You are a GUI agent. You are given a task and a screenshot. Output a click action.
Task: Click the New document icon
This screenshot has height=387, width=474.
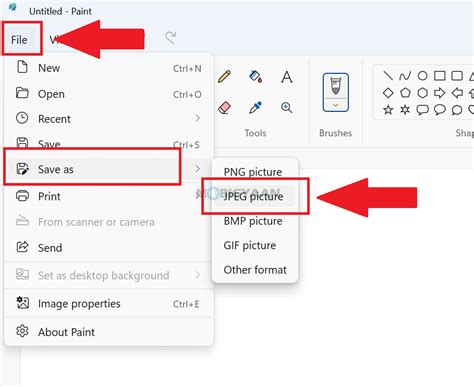(22, 67)
